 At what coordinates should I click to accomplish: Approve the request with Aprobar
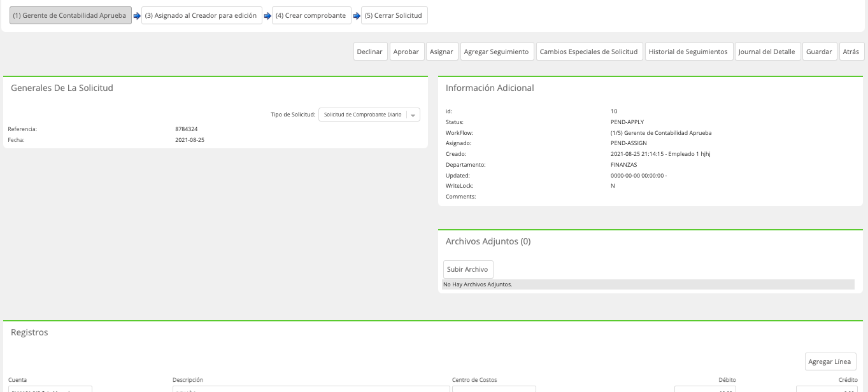407,52
